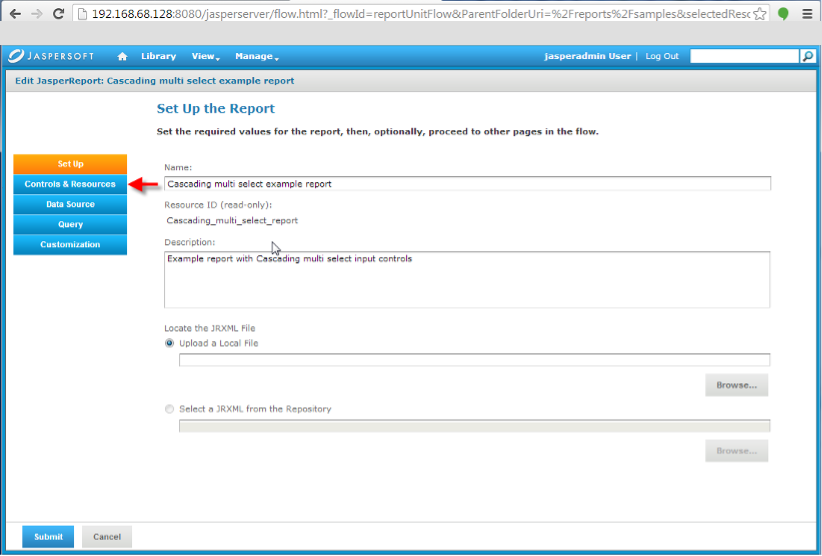This screenshot has width=822, height=556.
Task: Select JRXML from the Repository radio
Action: click(x=169, y=409)
